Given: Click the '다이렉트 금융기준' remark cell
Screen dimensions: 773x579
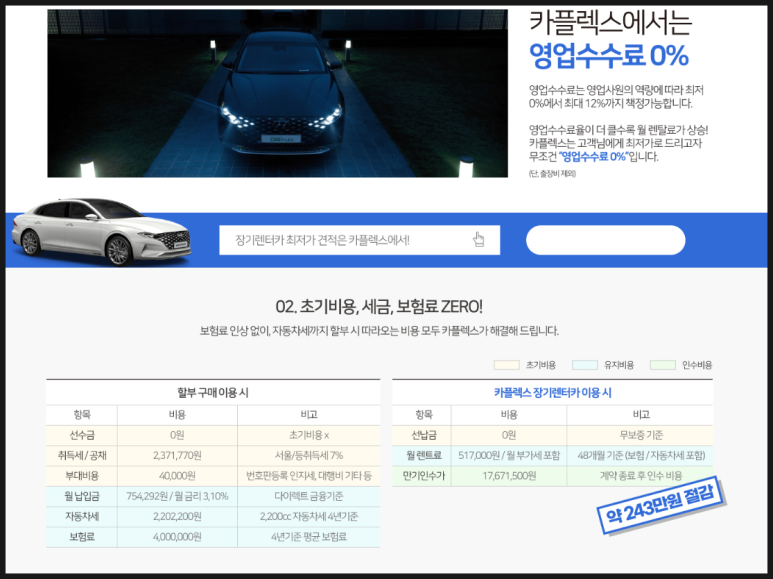Looking at the screenshot, I should point(309,496).
